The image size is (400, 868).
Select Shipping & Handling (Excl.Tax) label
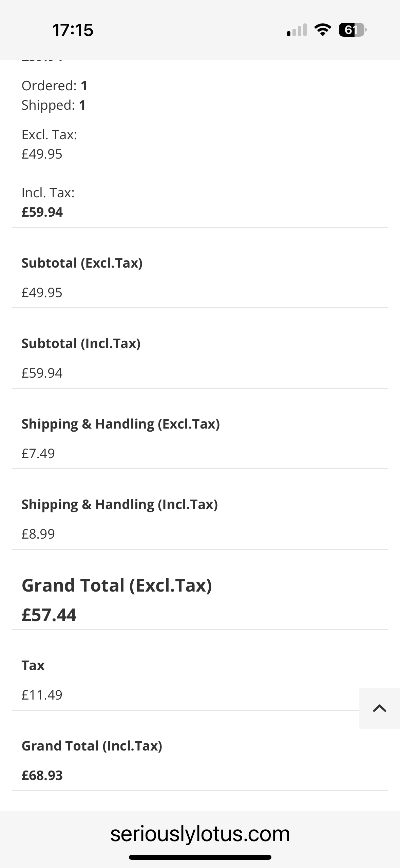click(121, 424)
